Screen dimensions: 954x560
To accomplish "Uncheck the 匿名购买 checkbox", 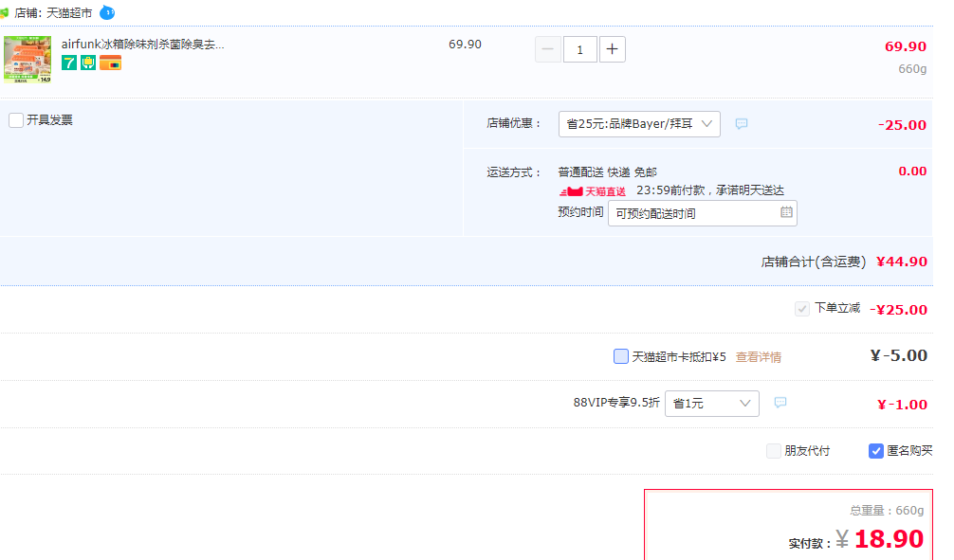I will coord(875,450).
